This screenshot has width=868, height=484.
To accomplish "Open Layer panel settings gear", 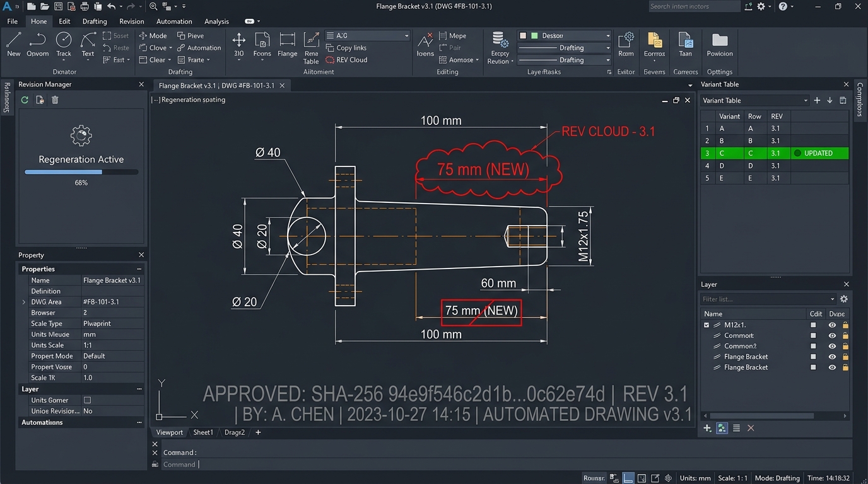I will coord(844,299).
